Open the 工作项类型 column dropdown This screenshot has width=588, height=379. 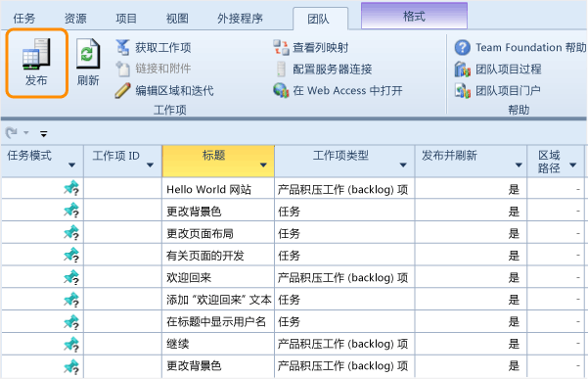(x=403, y=166)
